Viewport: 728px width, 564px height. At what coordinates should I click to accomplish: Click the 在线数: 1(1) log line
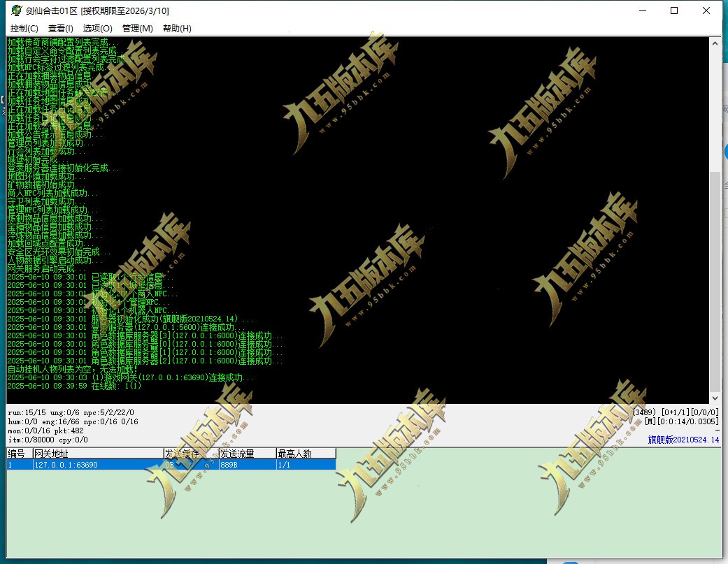click(x=74, y=386)
